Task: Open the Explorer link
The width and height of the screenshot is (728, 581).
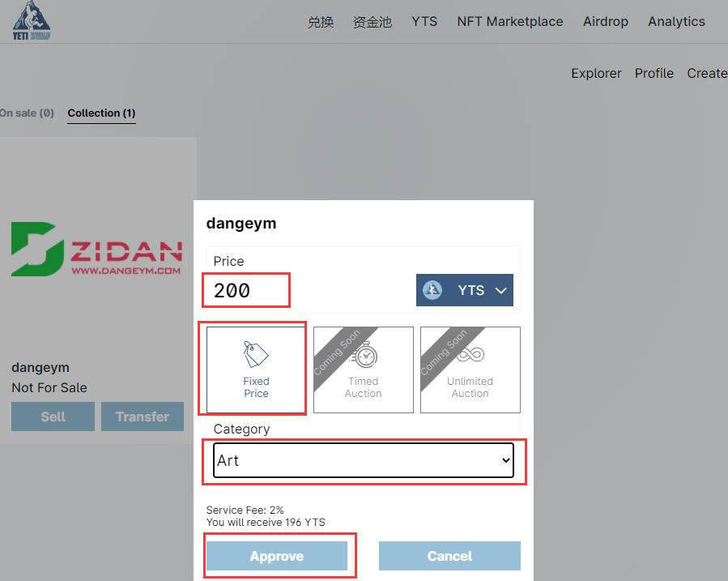Action: [x=596, y=74]
